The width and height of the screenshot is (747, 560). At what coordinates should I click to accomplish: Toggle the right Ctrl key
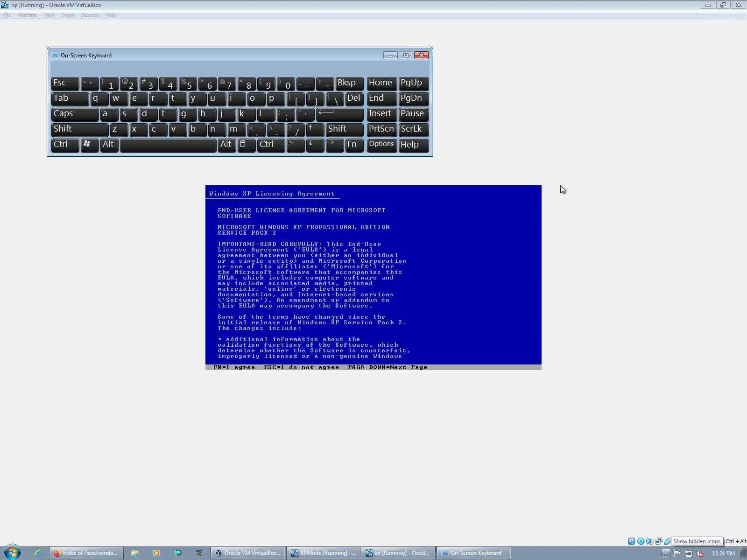[271, 145]
